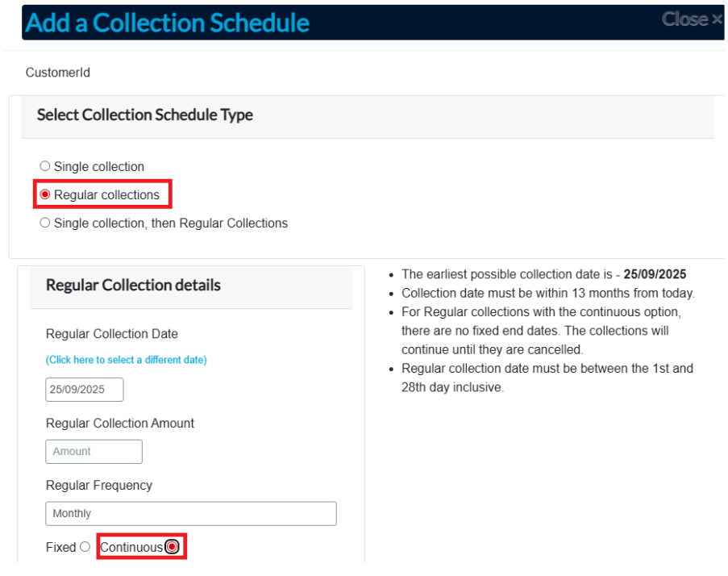
Task: Select the Fixed radio button
Action: [x=85, y=547]
